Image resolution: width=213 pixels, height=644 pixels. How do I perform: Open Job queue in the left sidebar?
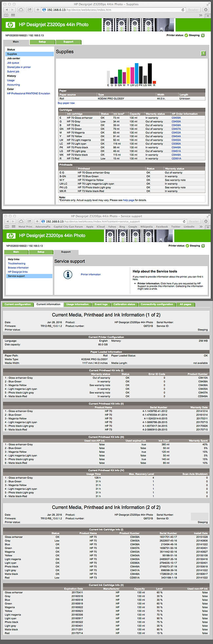click(x=13, y=63)
